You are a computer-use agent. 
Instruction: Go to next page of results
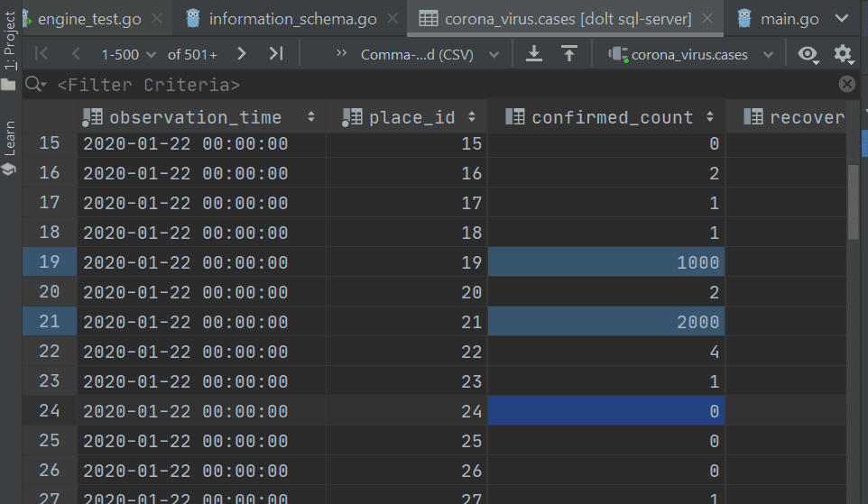[x=241, y=54]
